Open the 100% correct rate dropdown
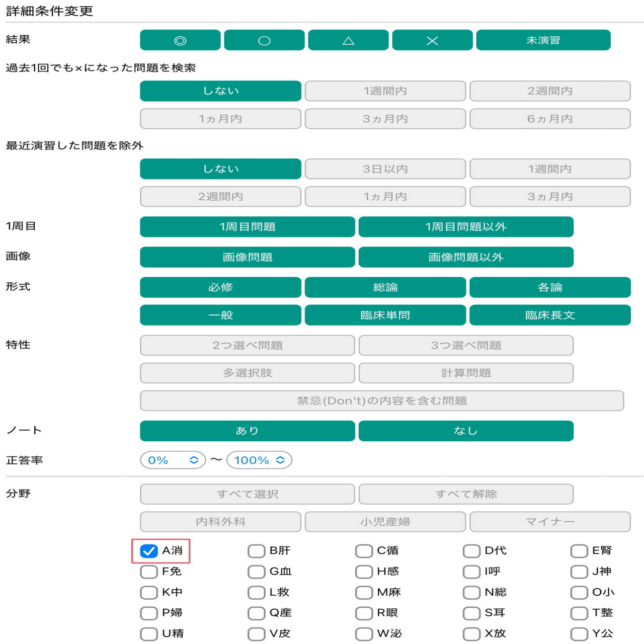644x644 pixels. (x=259, y=459)
